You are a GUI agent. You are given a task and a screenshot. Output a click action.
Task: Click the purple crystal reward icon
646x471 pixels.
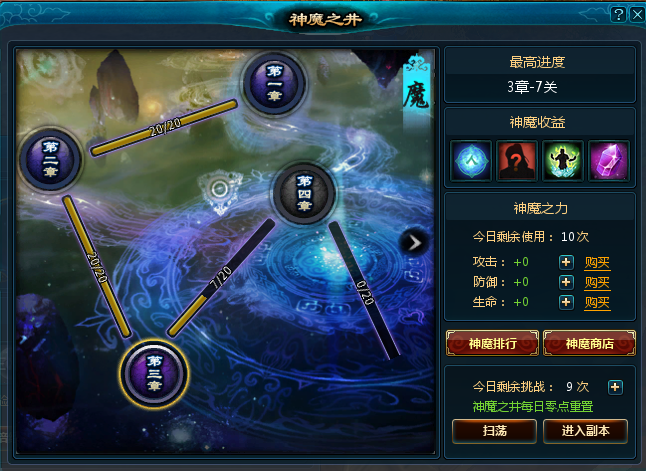pyautogui.click(x=609, y=161)
